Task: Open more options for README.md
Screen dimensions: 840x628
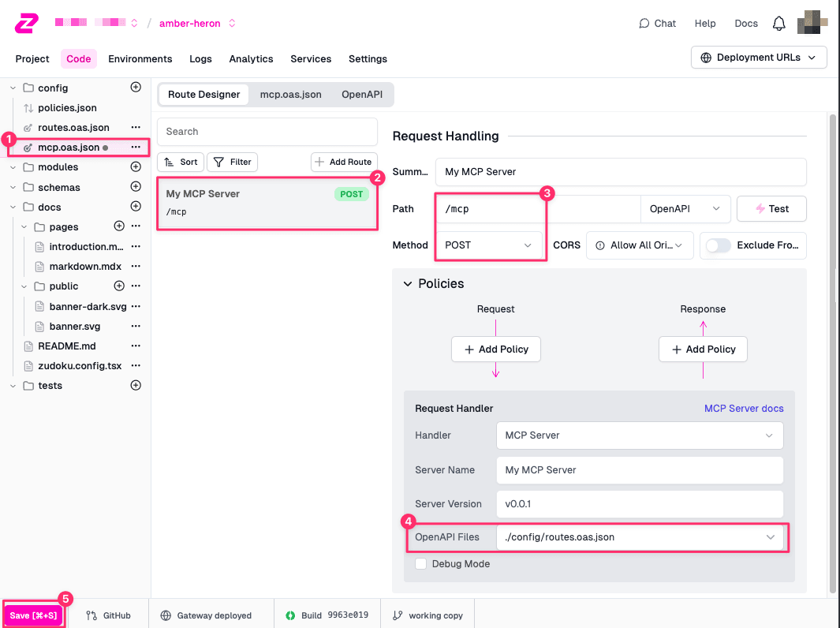Action: [136, 346]
